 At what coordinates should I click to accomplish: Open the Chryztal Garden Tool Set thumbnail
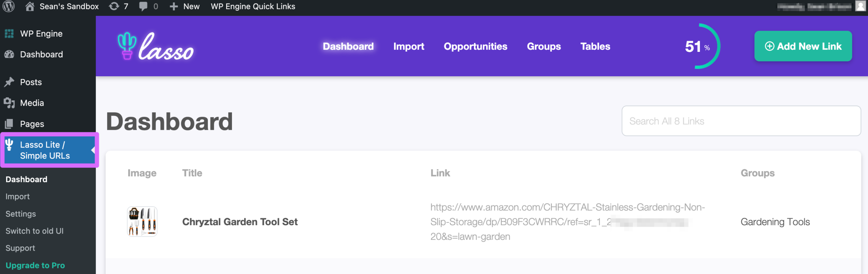142,221
